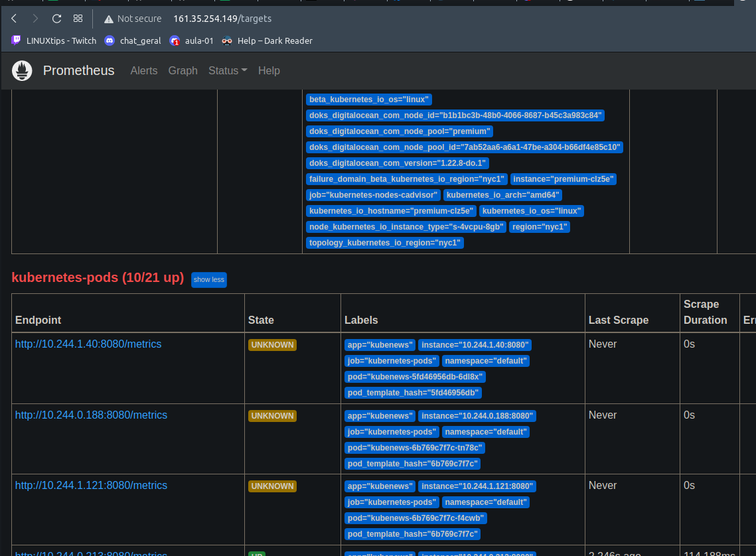This screenshot has height=556, width=756.
Task: Open Help – Dark Reader bookmark
Action: (x=267, y=41)
